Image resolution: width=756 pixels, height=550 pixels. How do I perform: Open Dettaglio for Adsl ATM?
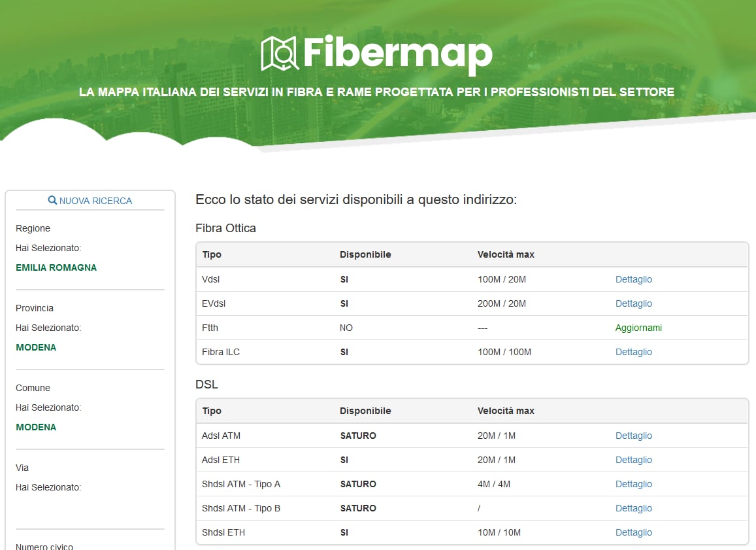(x=634, y=436)
